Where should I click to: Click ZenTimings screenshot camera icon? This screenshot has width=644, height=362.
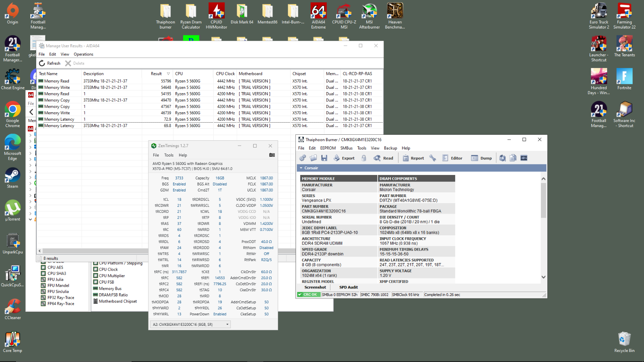272,155
